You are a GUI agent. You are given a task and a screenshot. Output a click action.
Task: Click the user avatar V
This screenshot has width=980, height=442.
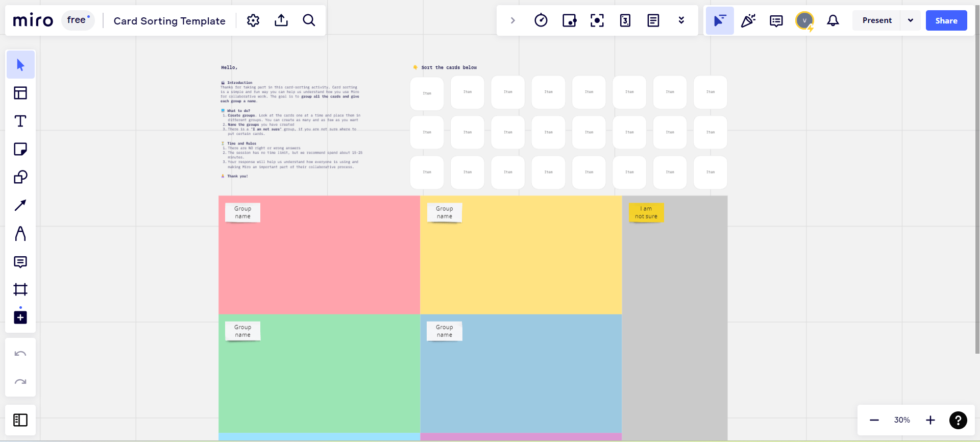click(804, 20)
